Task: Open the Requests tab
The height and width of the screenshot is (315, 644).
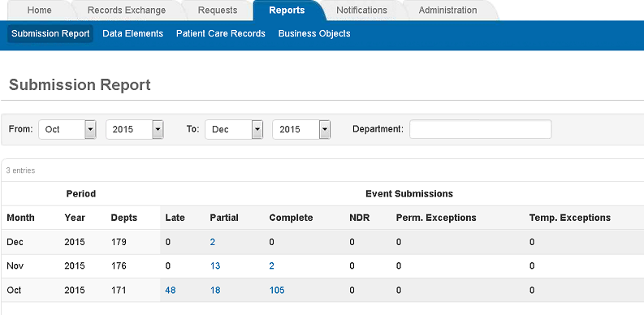Action: (218, 11)
